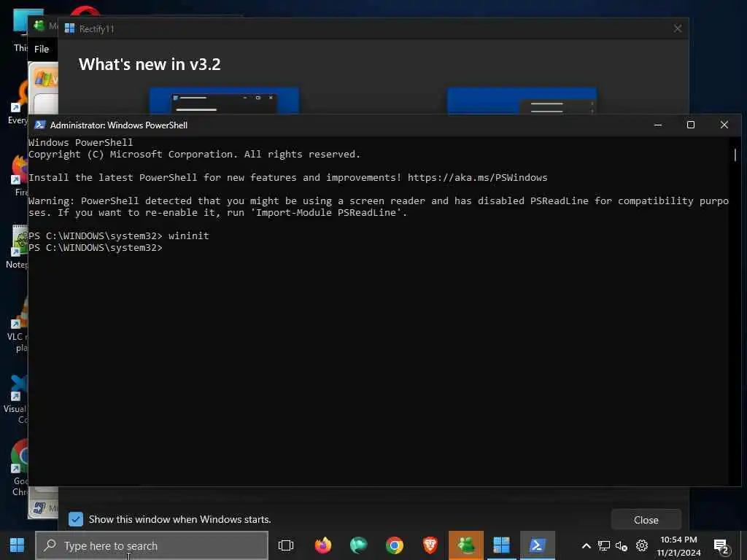
Task: Launch Brave browser from the taskbar
Action: [430, 545]
